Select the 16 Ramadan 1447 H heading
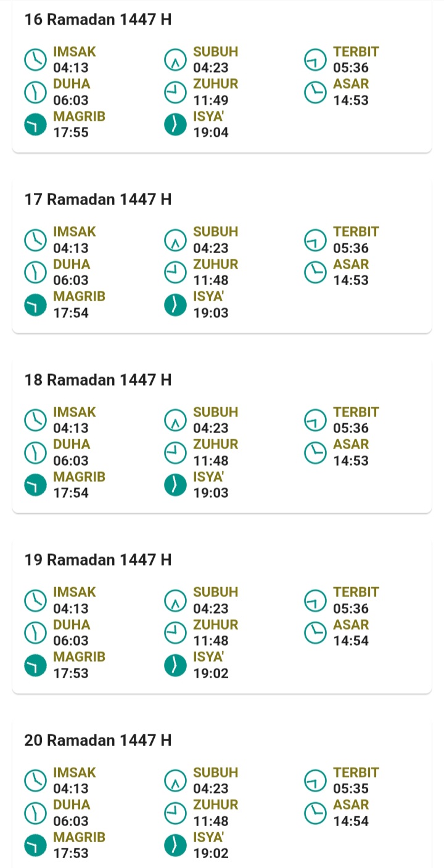 coord(98,20)
